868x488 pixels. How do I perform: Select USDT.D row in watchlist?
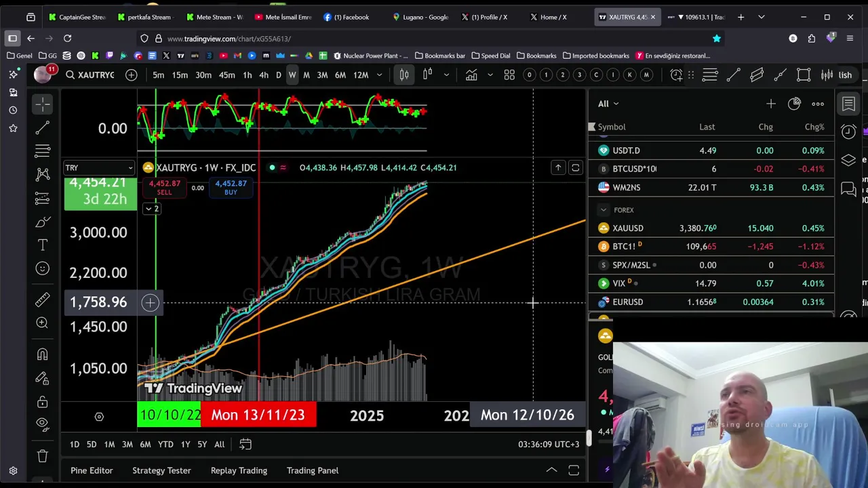coord(711,150)
